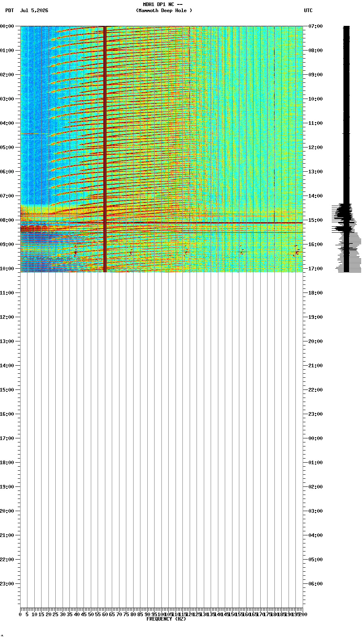Click the 22:00 label on UTC axis
The height and width of the screenshot is (640, 364).
pos(316,389)
